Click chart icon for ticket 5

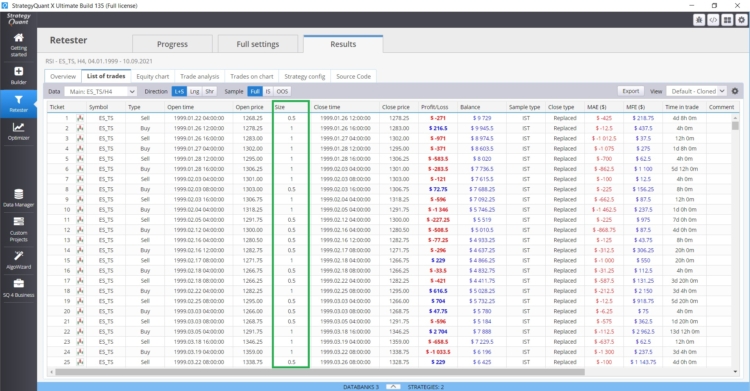coord(80,158)
